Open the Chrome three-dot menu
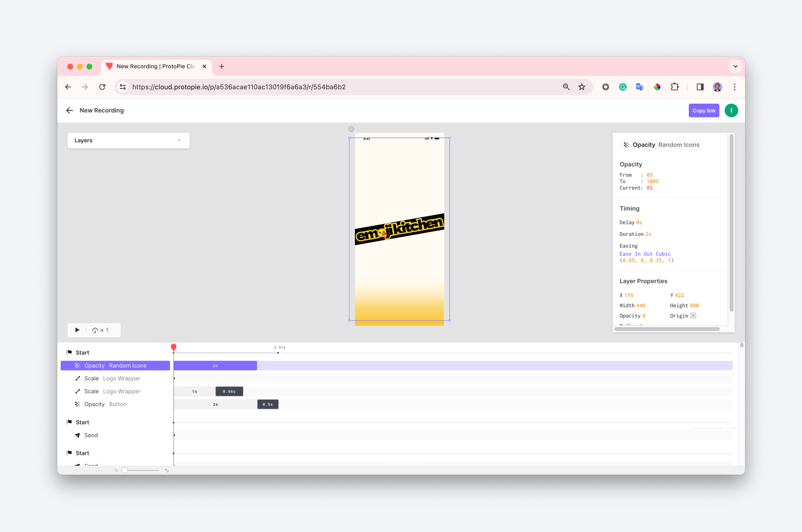Image resolution: width=802 pixels, height=532 pixels. click(x=735, y=87)
